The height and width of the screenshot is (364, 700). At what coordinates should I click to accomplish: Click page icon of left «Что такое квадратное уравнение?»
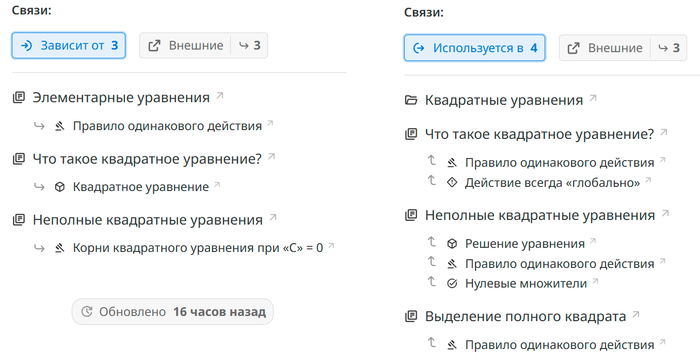tap(19, 159)
